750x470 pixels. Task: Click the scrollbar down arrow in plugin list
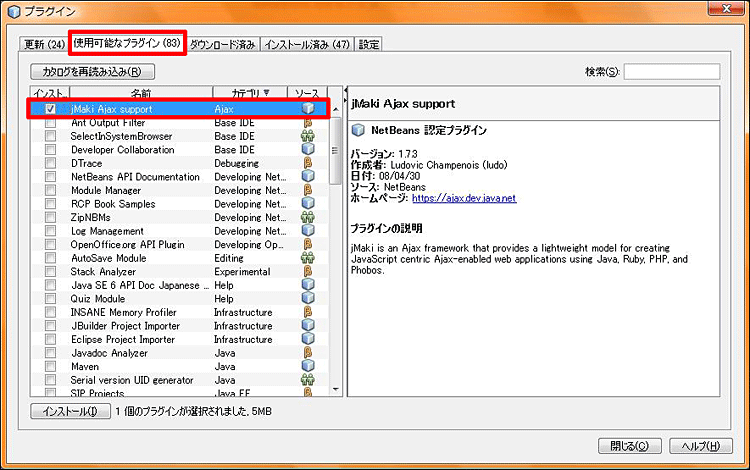click(336, 389)
